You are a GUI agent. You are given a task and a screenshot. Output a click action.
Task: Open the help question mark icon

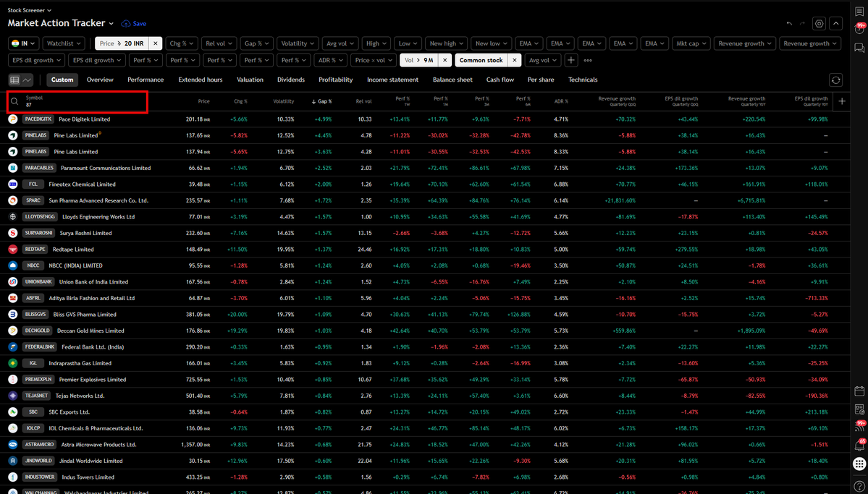(x=859, y=486)
